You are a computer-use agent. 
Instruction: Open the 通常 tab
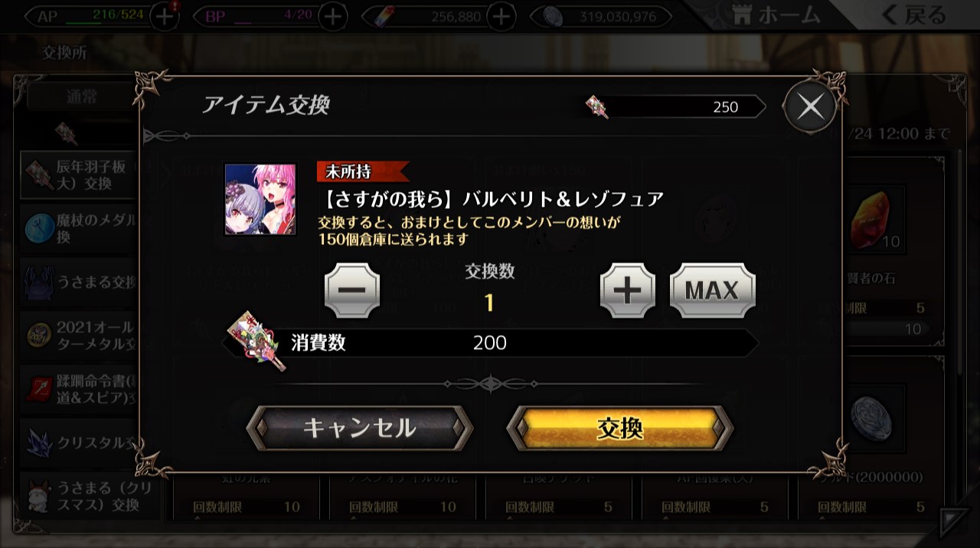[83, 96]
